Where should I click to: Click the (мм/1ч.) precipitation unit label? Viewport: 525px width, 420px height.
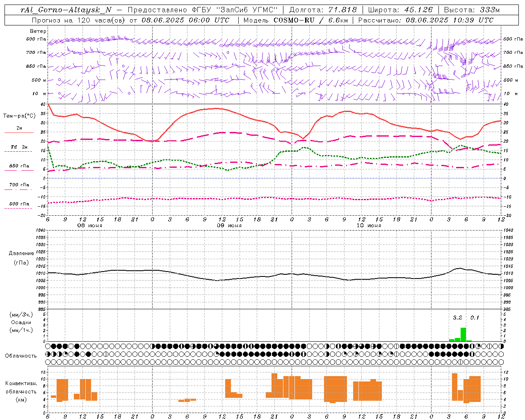(x=21, y=330)
